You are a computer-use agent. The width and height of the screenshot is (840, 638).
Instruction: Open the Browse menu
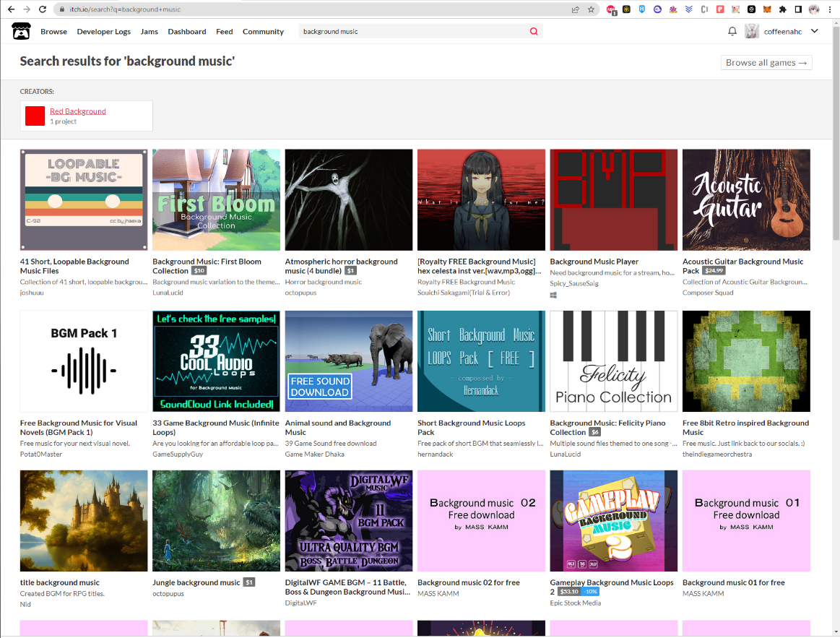pos(53,32)
